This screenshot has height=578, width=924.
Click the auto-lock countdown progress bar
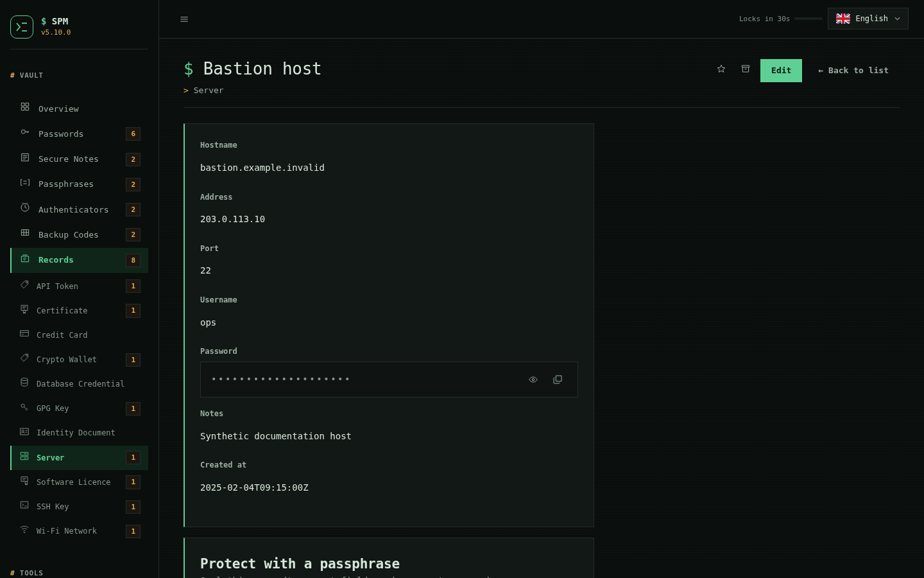click(809, 19)
